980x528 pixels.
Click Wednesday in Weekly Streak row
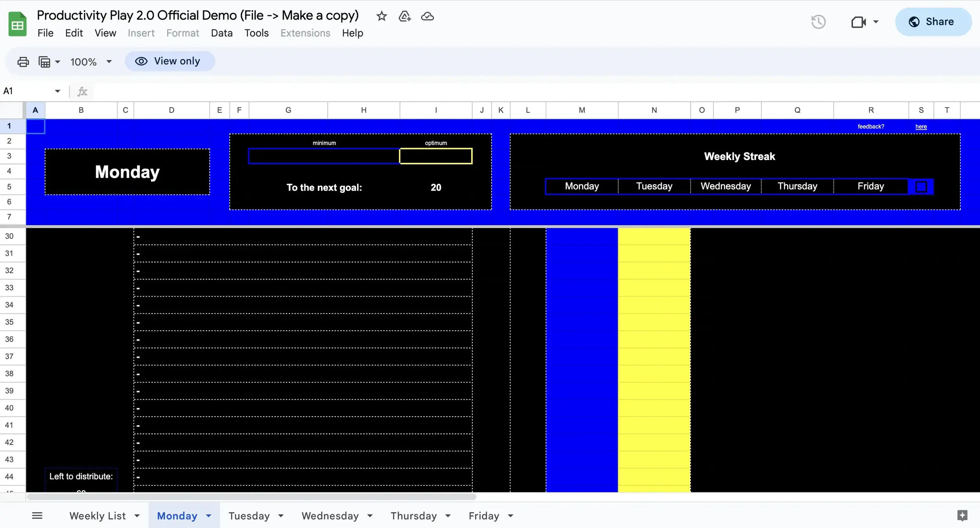click(726, 186)
